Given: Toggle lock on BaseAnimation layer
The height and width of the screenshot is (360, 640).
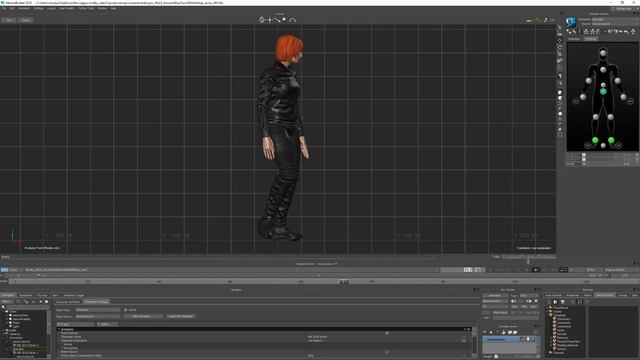Looking at the screenshot, I should point(522,339).
